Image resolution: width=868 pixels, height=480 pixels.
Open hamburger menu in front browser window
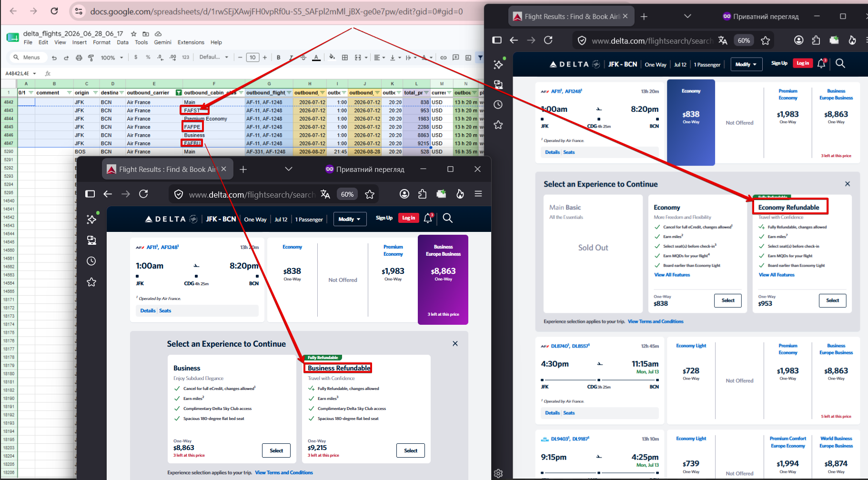pyautogui.click(x=478, y=194)
